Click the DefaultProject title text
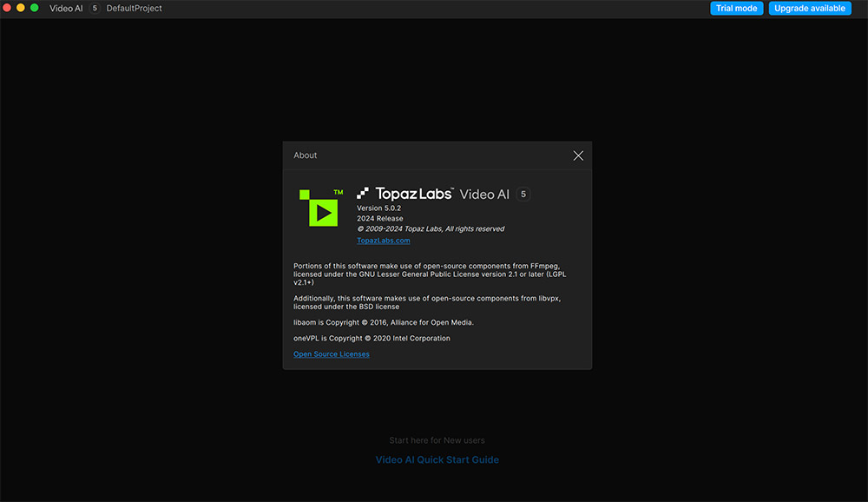This screenshot has width=868, height=502. (134, 9)
